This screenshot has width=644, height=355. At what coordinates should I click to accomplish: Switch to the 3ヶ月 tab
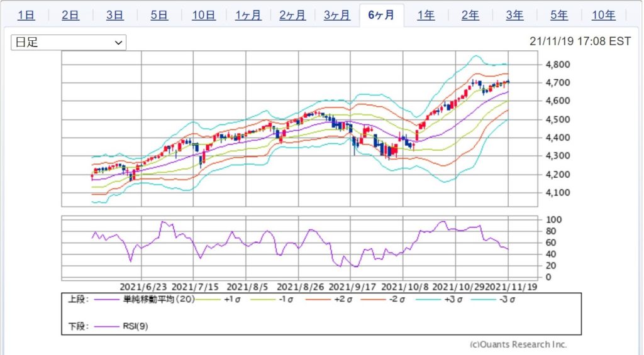pyautogui.click(x=337, y=16)
